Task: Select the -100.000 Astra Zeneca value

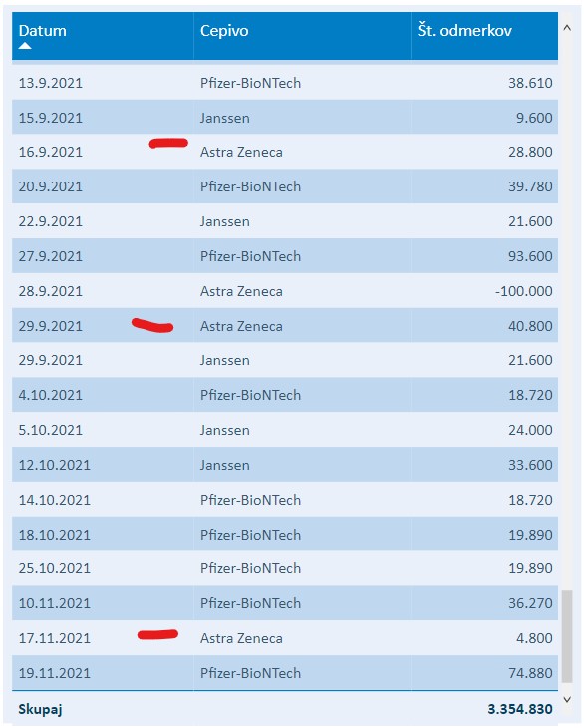Action: click(x=523, y=291)
